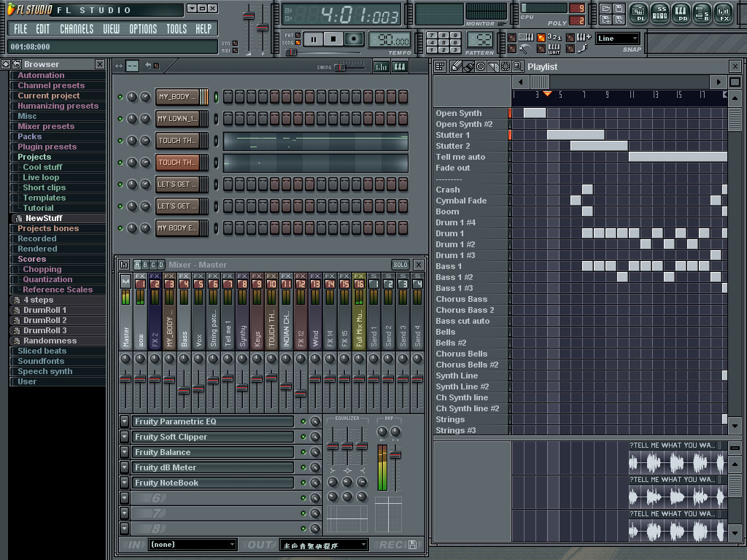Select the selection tool in Playlist
The height and width of the screenshot is (560, 747).
(x=506, y=66)
